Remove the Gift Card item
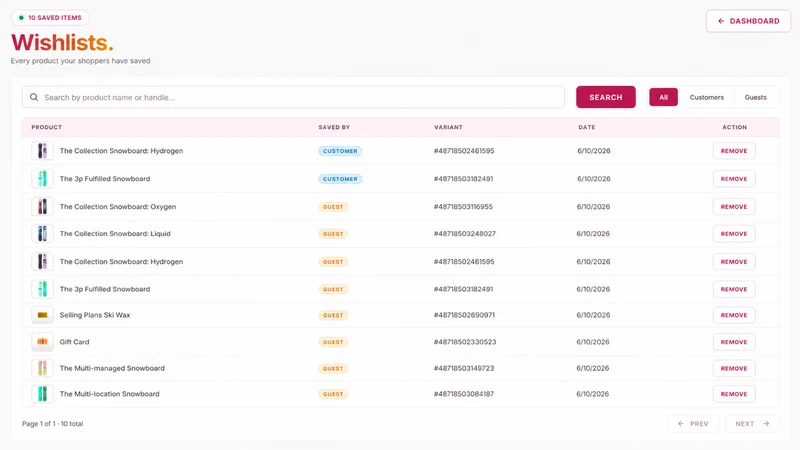 (x=734, y=342)
